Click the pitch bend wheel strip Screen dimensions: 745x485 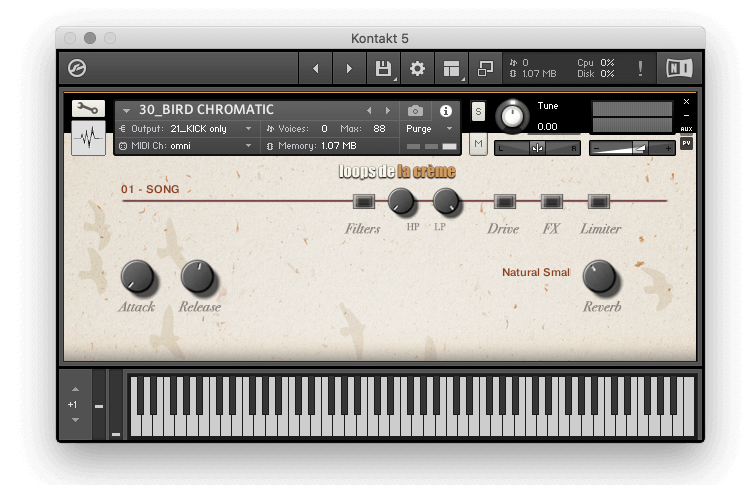click(99, 404)
